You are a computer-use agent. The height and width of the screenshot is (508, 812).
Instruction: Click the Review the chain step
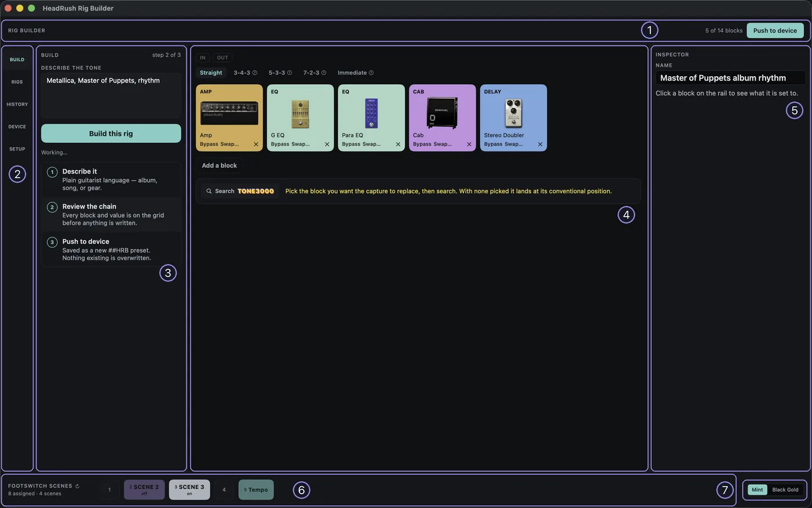click(111, 214)
